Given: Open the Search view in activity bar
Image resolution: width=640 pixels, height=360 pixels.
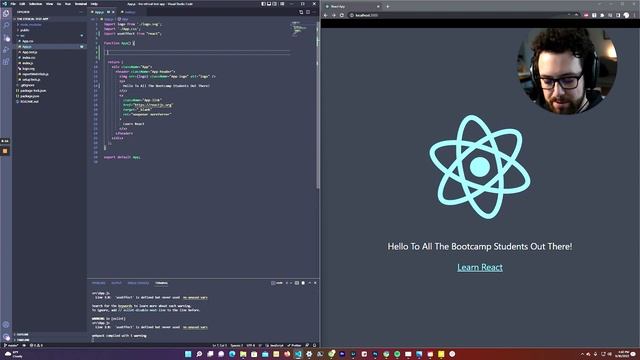Looking at the screenshot, I should coord(6,26).
